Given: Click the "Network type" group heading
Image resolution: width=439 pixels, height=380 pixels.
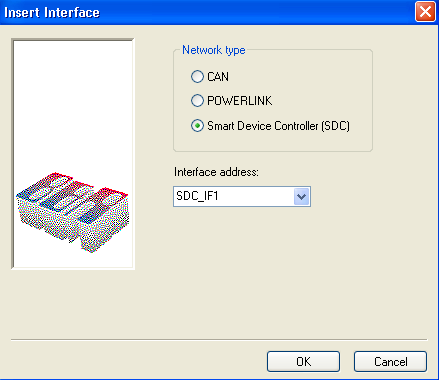Looking at the screenshot, I should (214, 50).
